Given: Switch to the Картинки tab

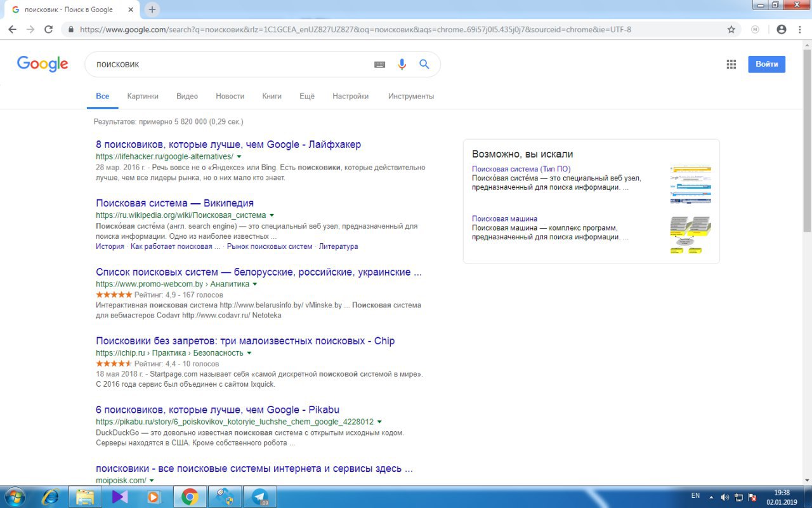Looking at the screenshot, I should (143, 97).
